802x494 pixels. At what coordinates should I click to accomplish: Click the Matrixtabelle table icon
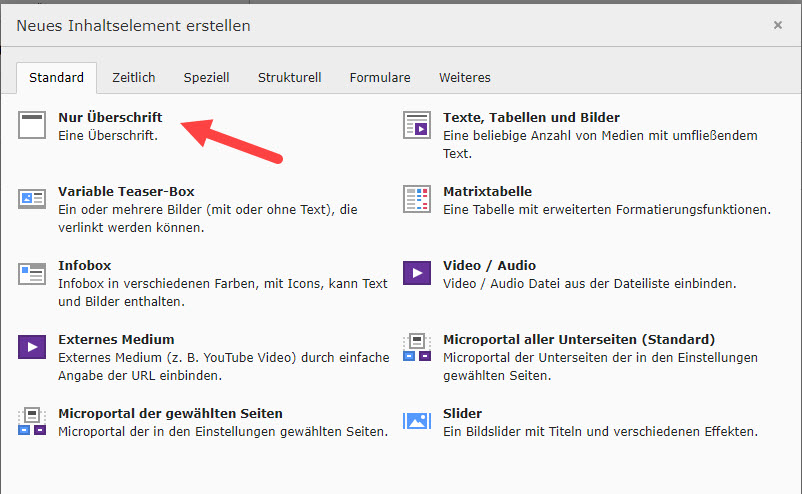[416, 198]
